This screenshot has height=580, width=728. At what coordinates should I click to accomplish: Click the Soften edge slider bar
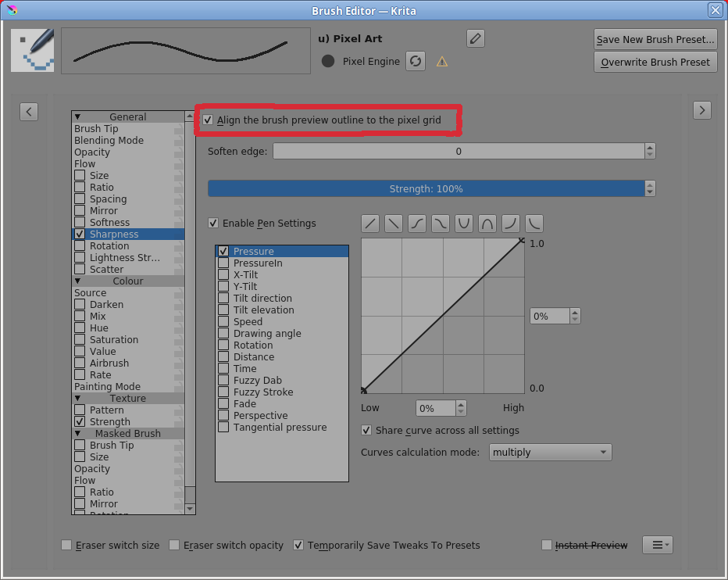pyautogui.click(x=459, y=151)
